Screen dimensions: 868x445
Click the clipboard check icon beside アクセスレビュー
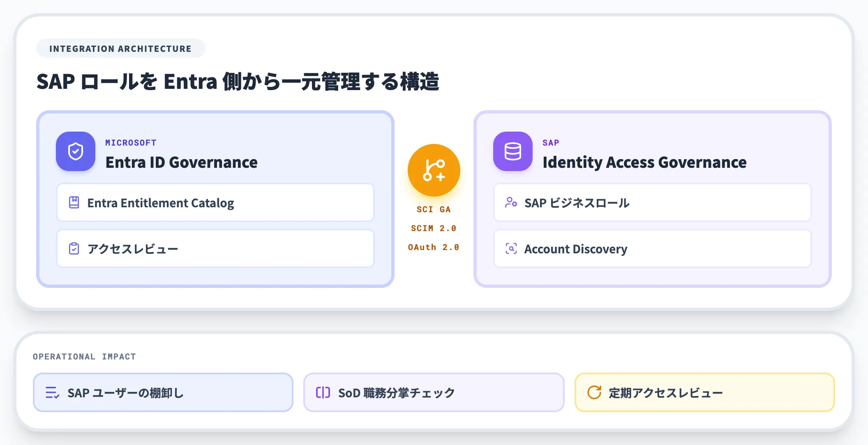pyautogui.click(x=74, y=248)
